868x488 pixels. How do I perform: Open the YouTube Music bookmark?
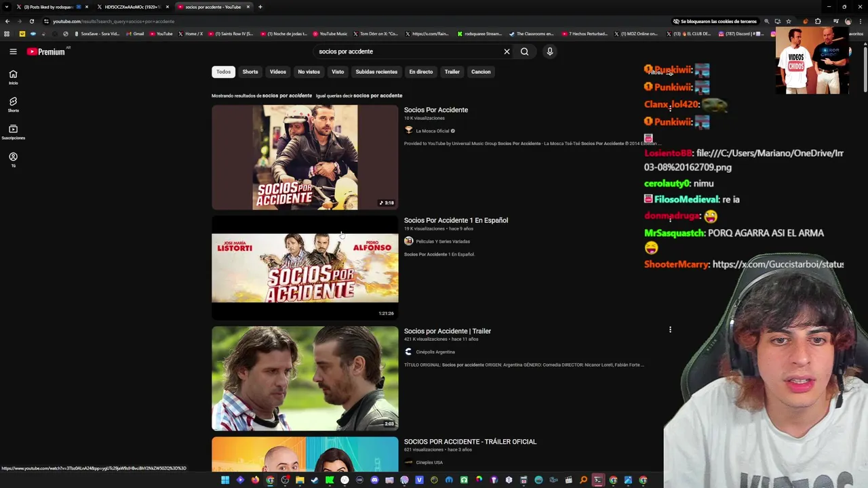tap(330, 34)
